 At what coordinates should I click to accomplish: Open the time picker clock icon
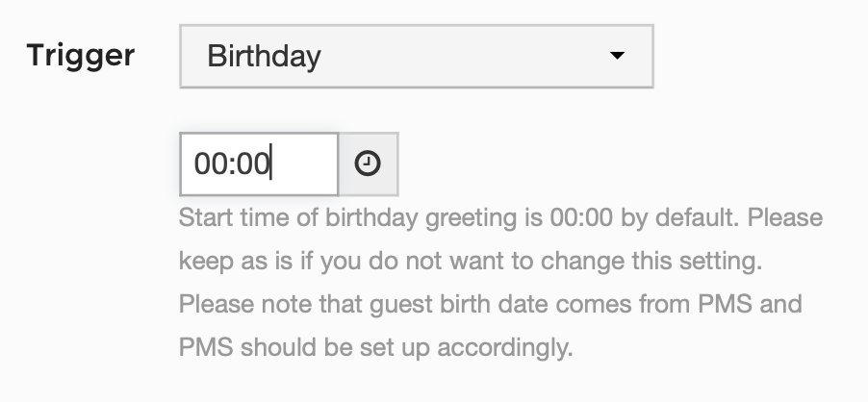pos(368,163)
